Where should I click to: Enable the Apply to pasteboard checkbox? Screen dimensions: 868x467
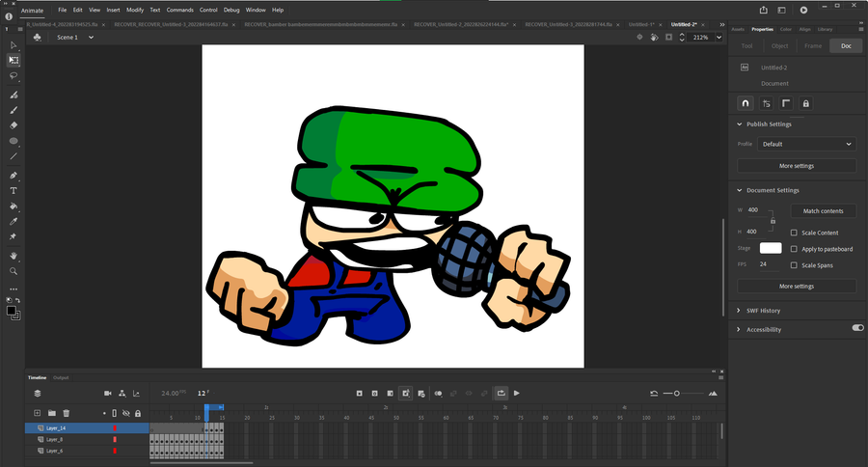(x=794, y=249)
